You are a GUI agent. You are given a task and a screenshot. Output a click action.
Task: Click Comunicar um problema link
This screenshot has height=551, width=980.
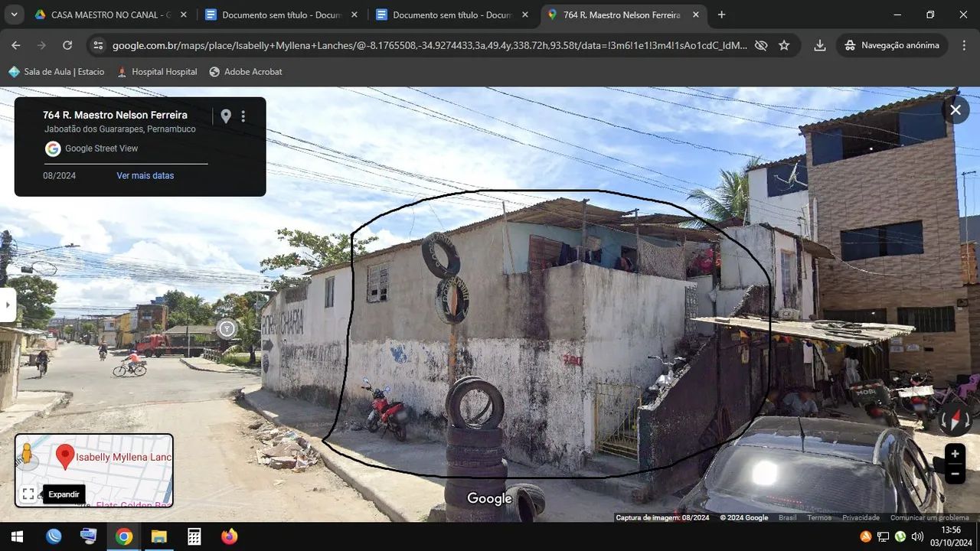pos(929,518)
